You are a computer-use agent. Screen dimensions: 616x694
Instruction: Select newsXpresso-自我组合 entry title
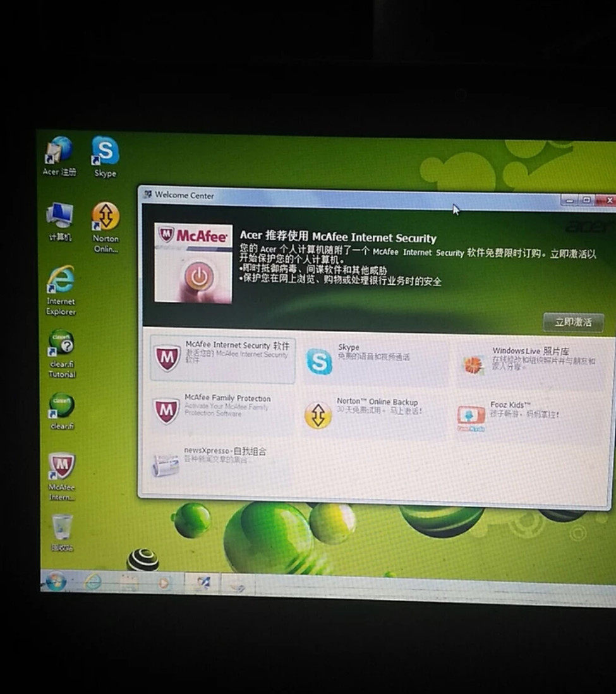(225, 451)
